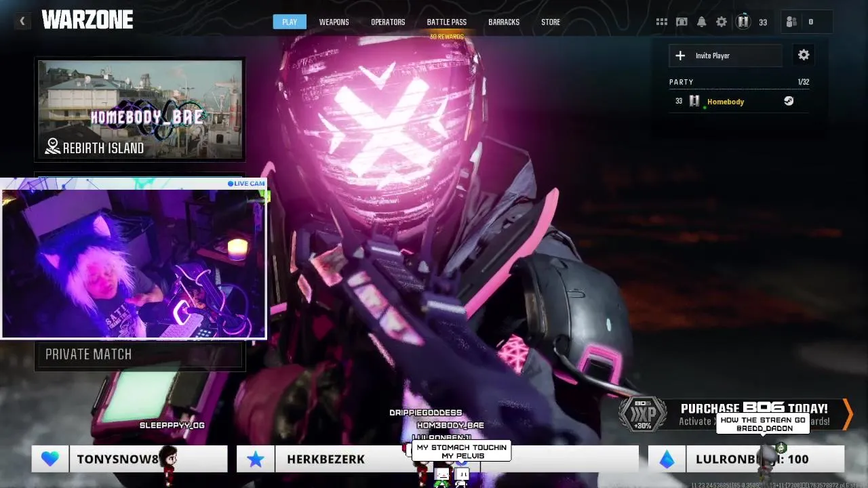Click the HOM3BODY_BAE chat name

[x=450, y=425]
